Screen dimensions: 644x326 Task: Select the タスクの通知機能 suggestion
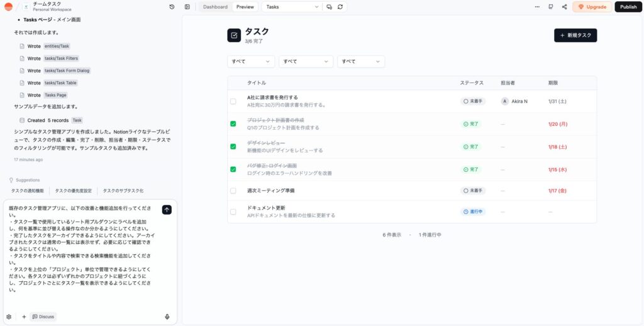[28, 190]
